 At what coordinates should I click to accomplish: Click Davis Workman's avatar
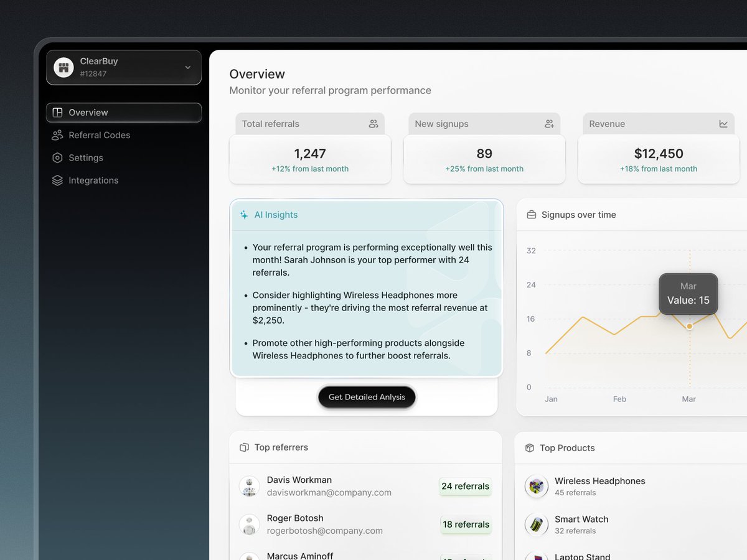[x=250, y=487]
